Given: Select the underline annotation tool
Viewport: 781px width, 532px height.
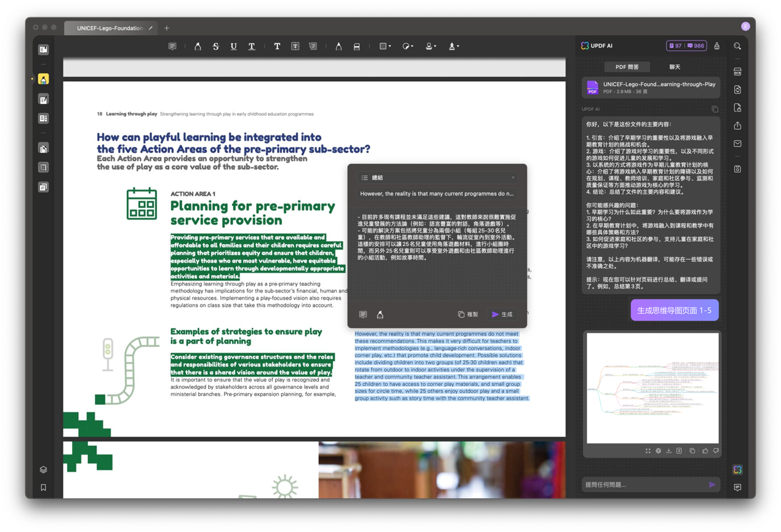Looking at the screenshot, I should point(233,46).
